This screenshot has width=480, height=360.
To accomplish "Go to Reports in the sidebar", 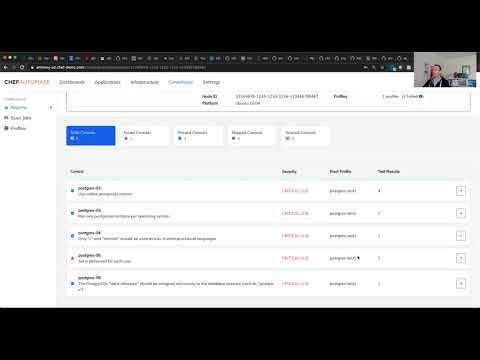I will tap(19, 108).
